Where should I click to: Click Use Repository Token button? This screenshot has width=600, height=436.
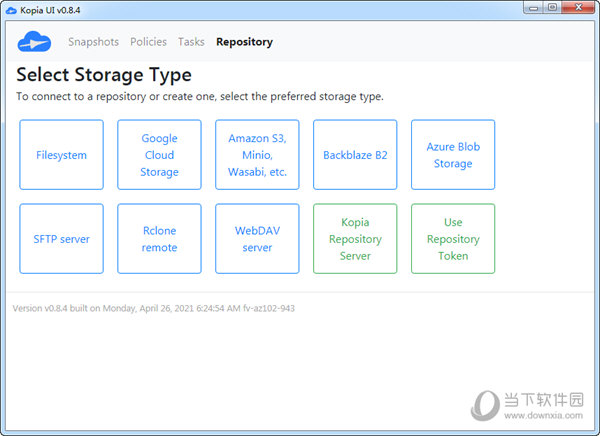(453, 238)
